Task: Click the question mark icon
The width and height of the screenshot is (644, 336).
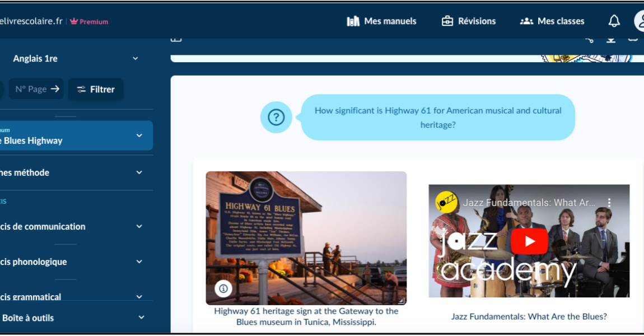Action: point(276,118)
